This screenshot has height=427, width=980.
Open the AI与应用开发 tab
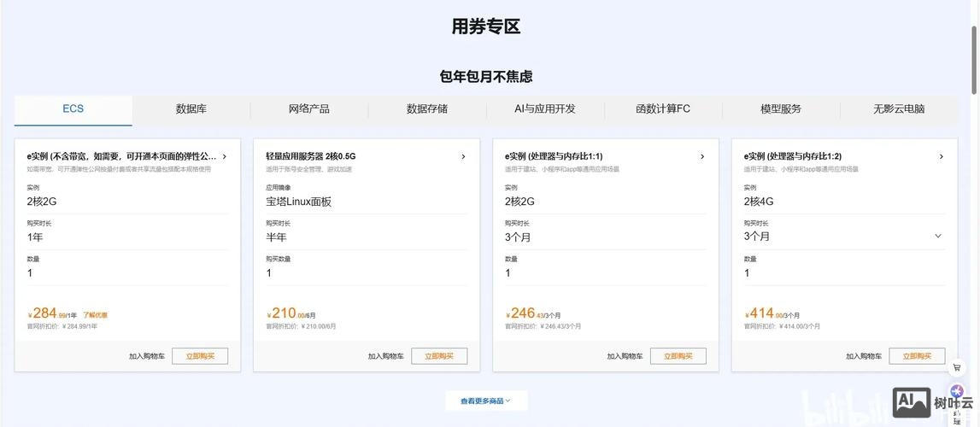545,109
